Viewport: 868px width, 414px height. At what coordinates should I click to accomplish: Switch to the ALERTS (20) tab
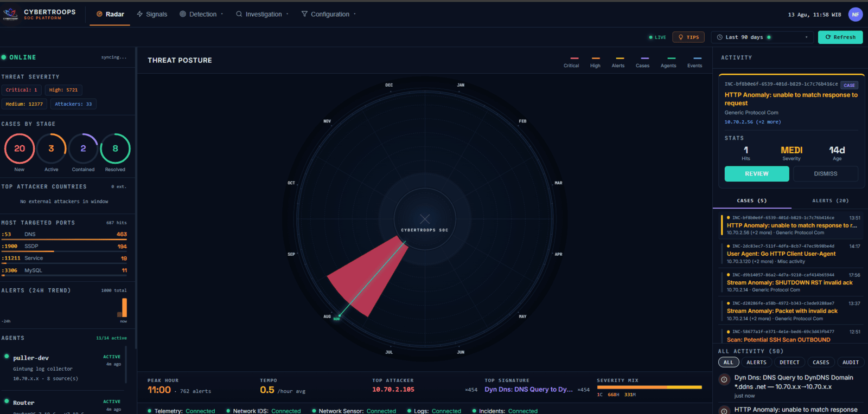pyautogui.click(x=830, y=200)
